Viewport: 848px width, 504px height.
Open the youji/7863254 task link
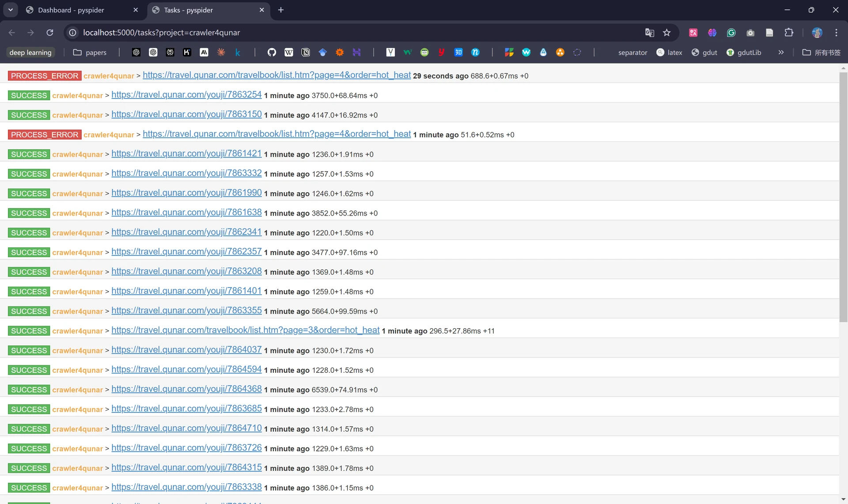click(x=186, y=95)
